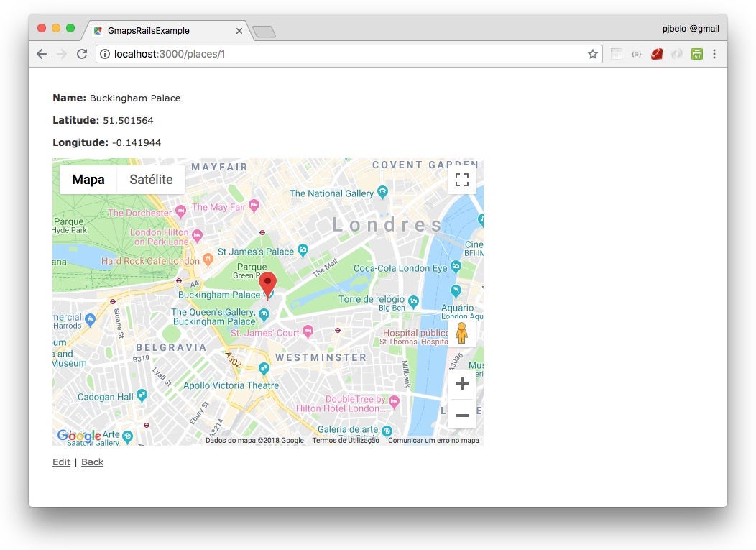Image resolution: width=756 pixels, height=550 pixels.
Task: Click London Hilton on Park Lane pin
Action: pos(197,236)
